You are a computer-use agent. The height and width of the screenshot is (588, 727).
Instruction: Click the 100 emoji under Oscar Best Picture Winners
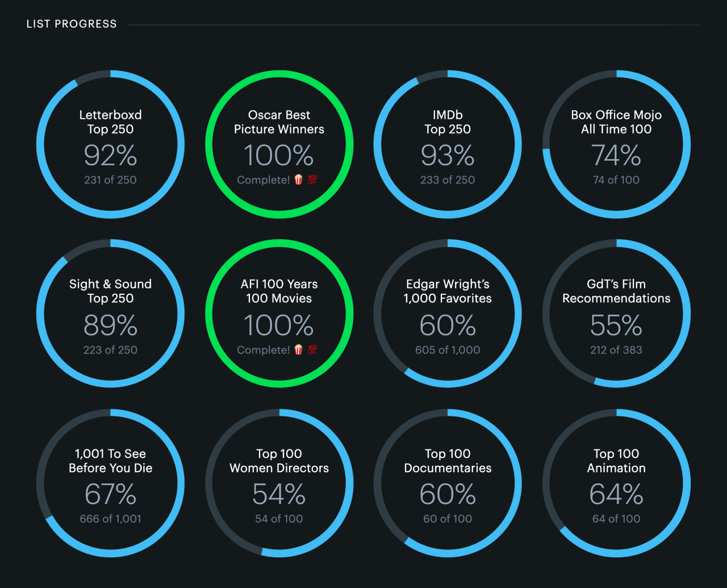point(312,180)
